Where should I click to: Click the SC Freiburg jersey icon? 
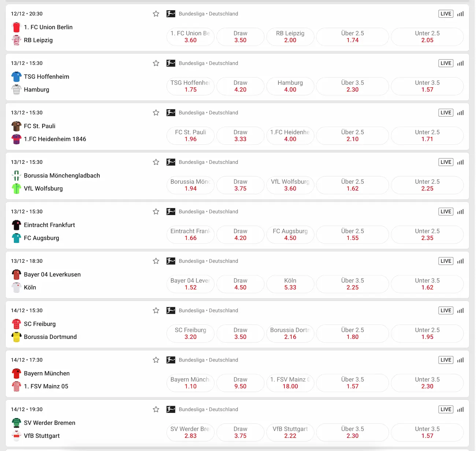pos(16,324)
